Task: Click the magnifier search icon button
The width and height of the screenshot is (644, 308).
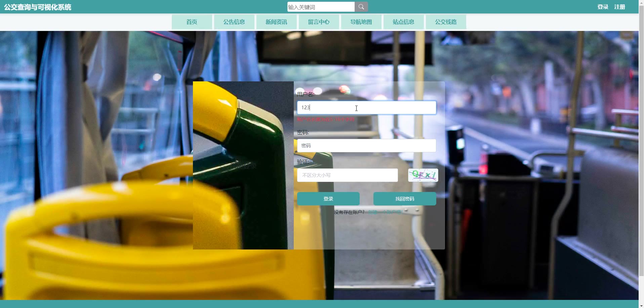Action: tap(361, 7)
